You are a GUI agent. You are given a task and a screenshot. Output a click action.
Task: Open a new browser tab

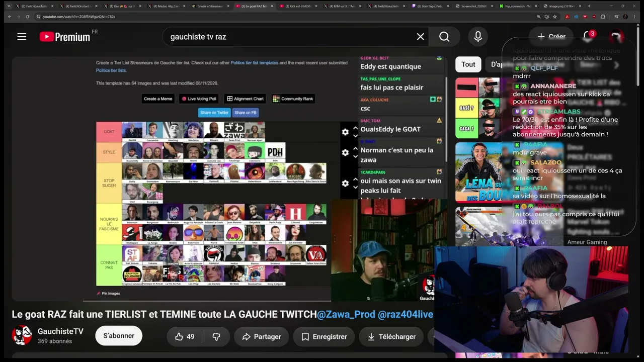pos(589,6)
